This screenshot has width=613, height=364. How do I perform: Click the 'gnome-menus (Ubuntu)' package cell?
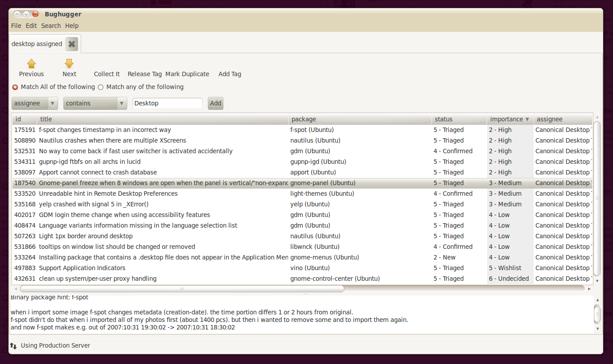(324, 257)
